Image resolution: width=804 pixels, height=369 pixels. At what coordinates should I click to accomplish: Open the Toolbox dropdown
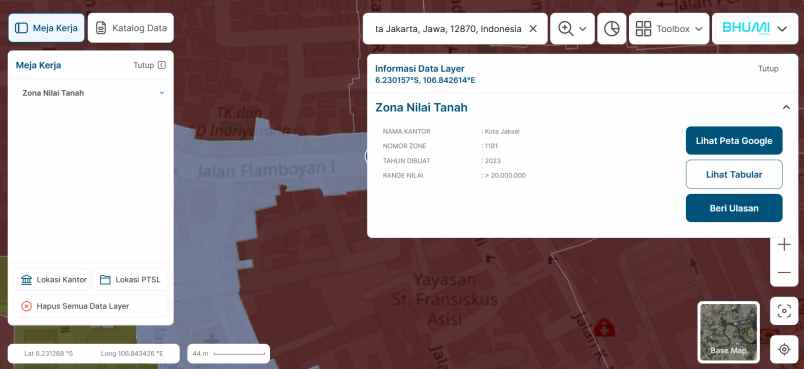(669, 29)
